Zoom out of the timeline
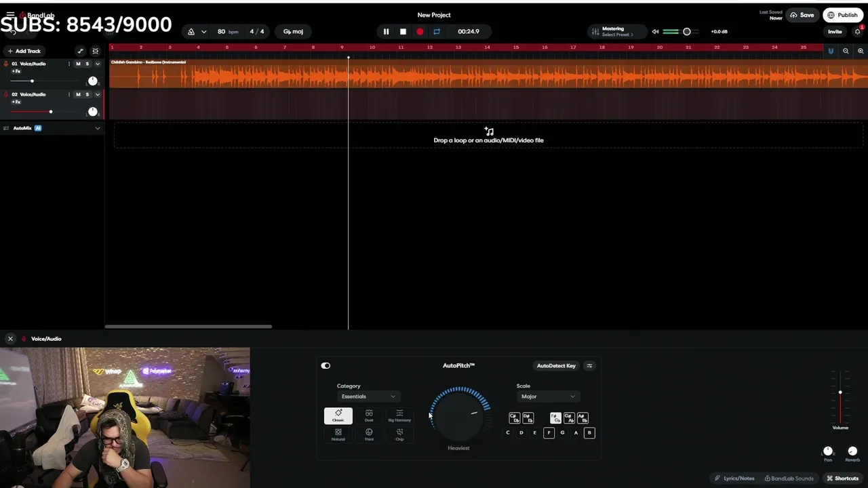This screenshot has width=868, height=488. point(846,51)
